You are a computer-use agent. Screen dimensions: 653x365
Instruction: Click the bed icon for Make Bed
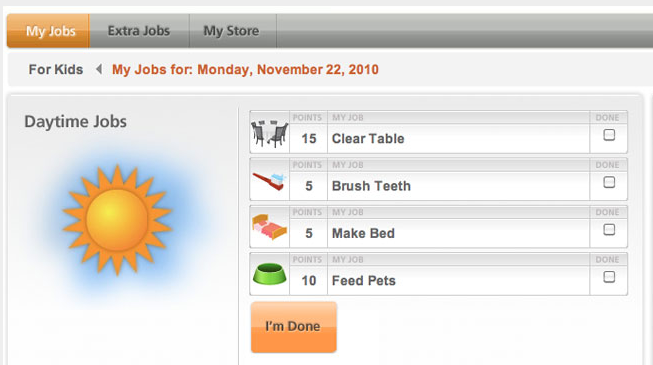(x=269, y=227)
